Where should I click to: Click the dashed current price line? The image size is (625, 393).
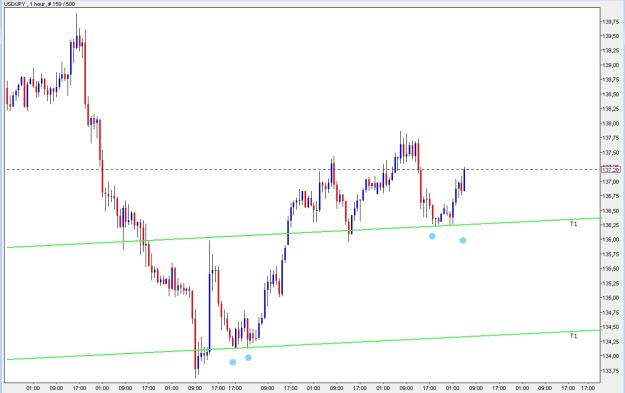303,170
